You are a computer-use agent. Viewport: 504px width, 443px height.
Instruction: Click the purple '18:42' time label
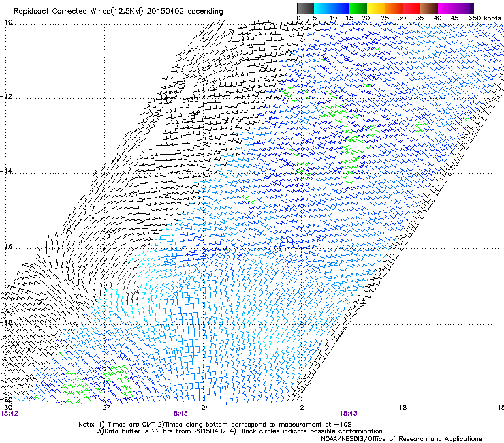click(10, 414)
